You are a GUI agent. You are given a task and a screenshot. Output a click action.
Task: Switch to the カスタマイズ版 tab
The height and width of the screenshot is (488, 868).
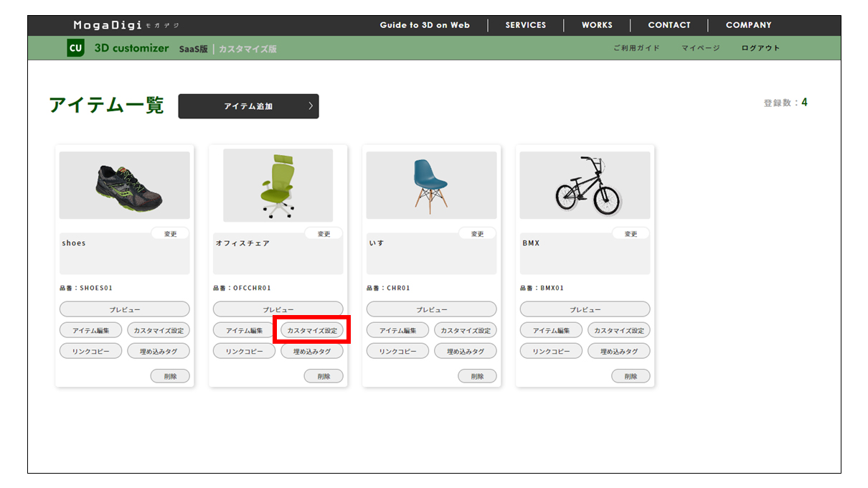point(247,49)
